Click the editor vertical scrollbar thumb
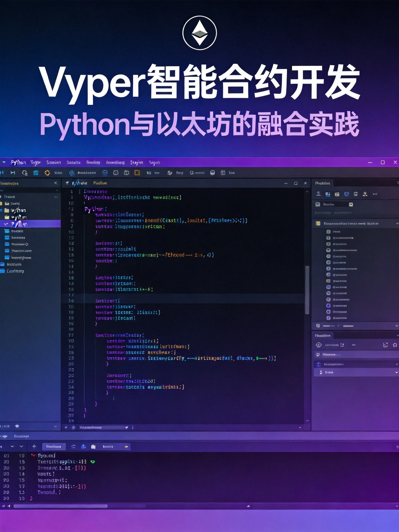 point(307,290)
